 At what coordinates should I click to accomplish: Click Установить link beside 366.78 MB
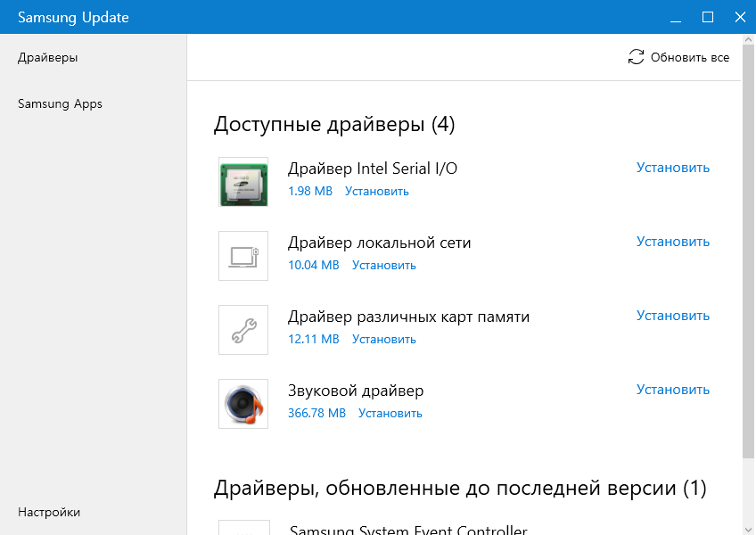(390, 413)
